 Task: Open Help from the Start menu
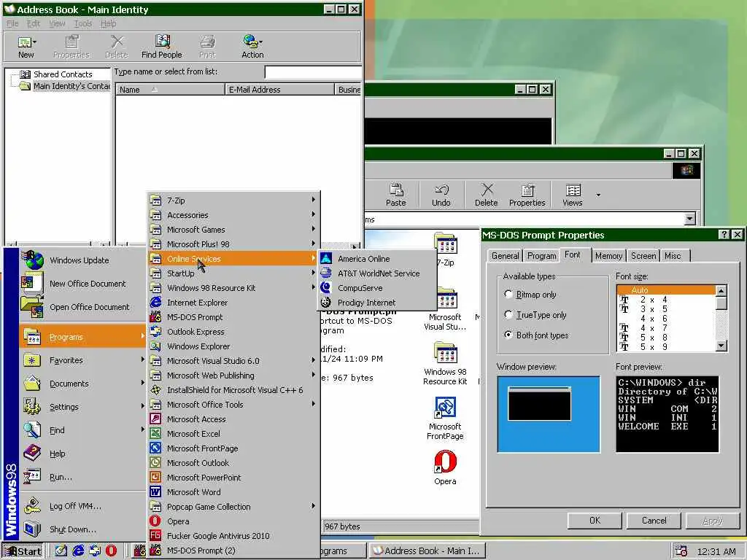(x=83, y=454)
